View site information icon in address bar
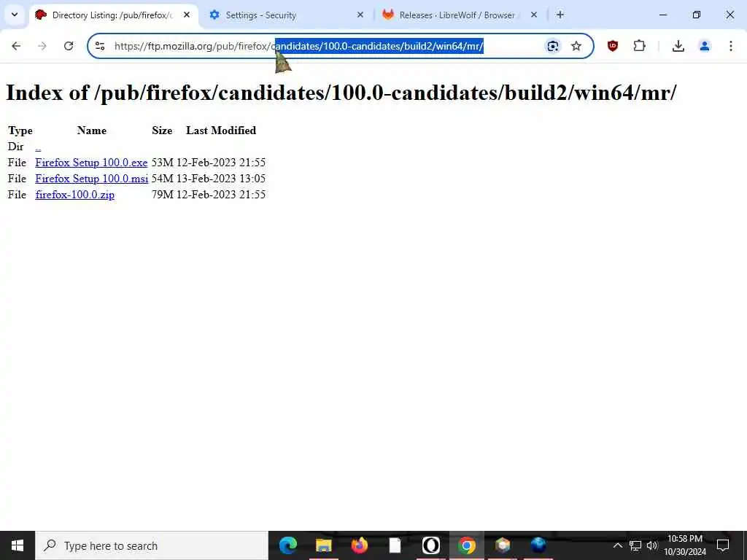Image resolution: width=747 pixels, height=560 pixels. pos(99,46)
